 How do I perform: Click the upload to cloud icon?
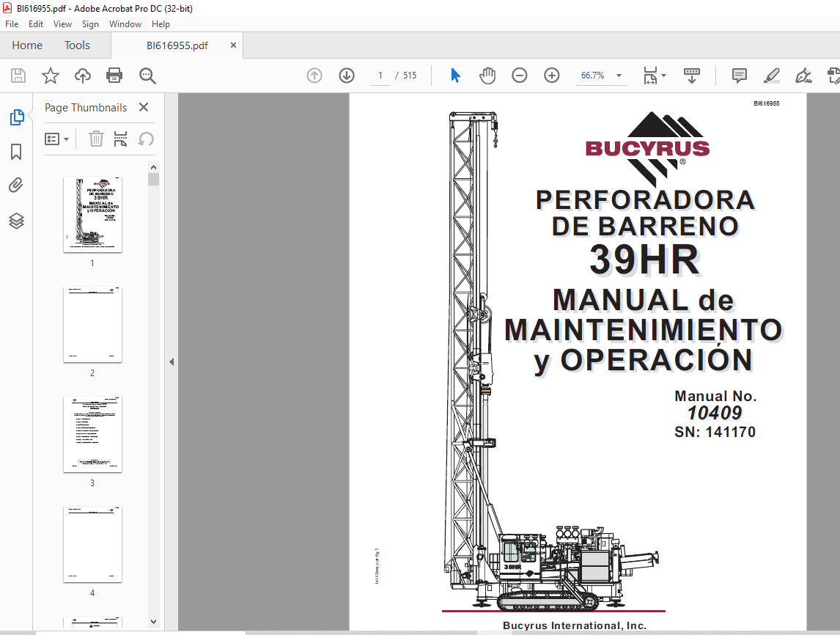[x=83, y=76]
